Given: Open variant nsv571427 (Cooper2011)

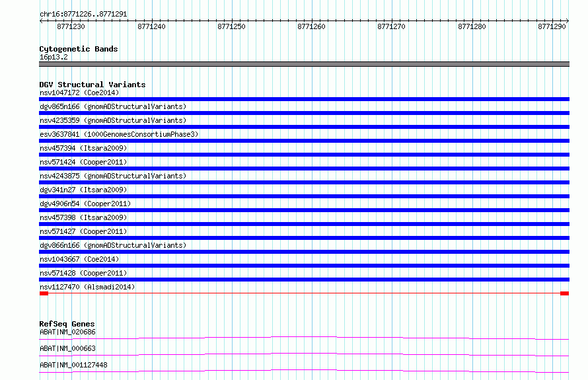Looking at the screenshot, I should [83, 231].
